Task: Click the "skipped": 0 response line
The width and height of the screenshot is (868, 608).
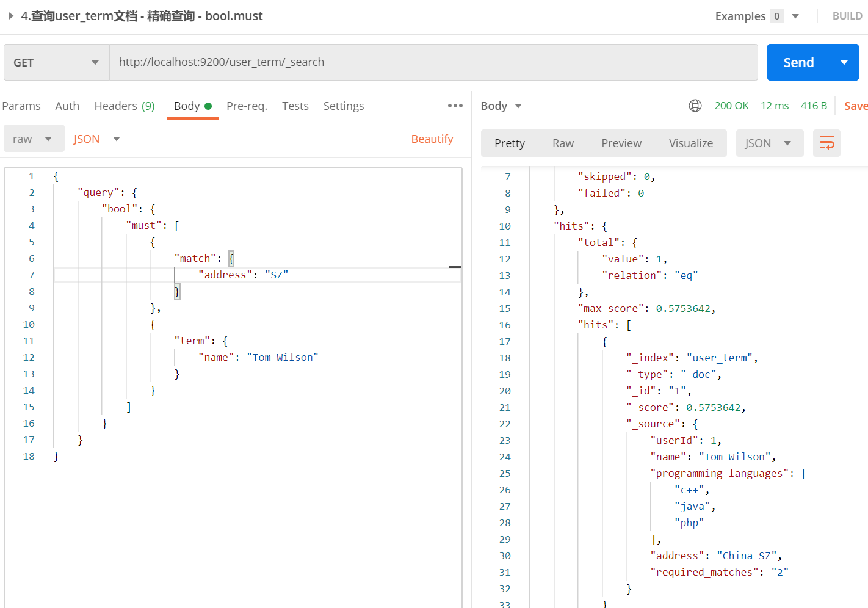Action: click(x=617, y=176)
